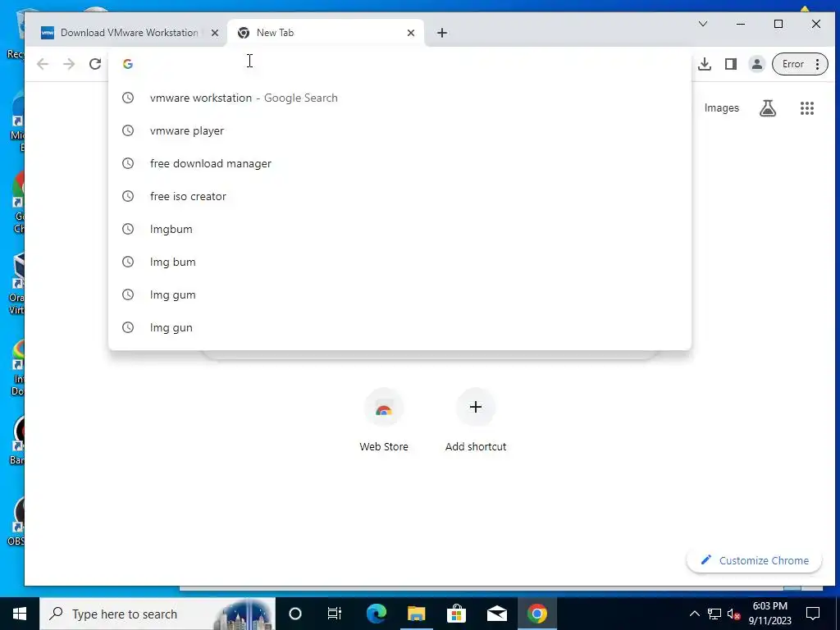Screen dimensions: 840x630
Task: Close the Download VMware Workstation tab
Action: coord(215,33)
